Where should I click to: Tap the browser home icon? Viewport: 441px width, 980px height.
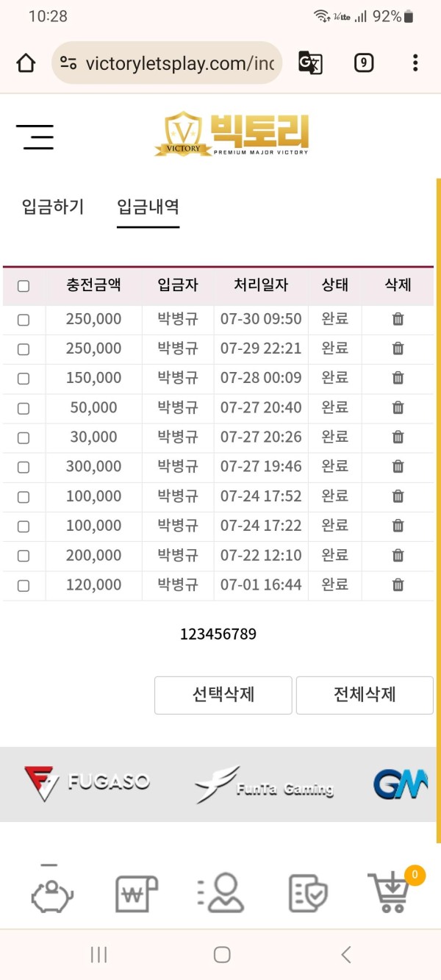(x=26, y=63)
